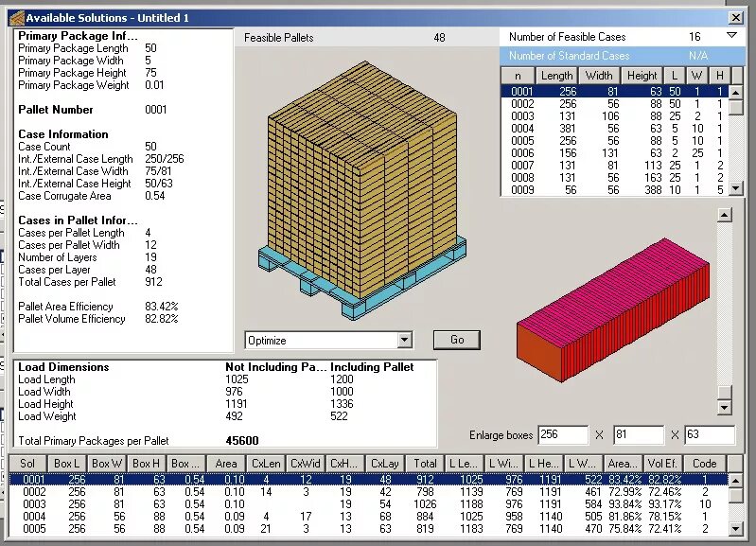
Task: Click the case preview scroll-down arrow
Action: pyautogui.click(x=724, y=408)
